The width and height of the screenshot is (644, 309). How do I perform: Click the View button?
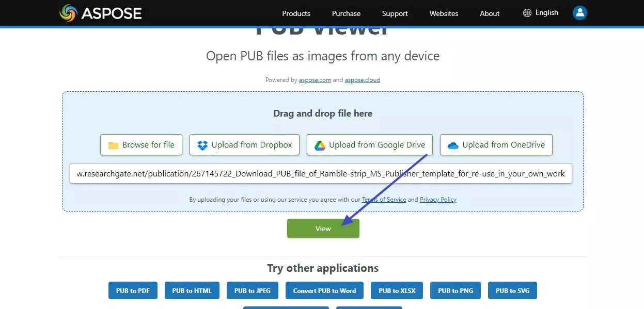323,228
